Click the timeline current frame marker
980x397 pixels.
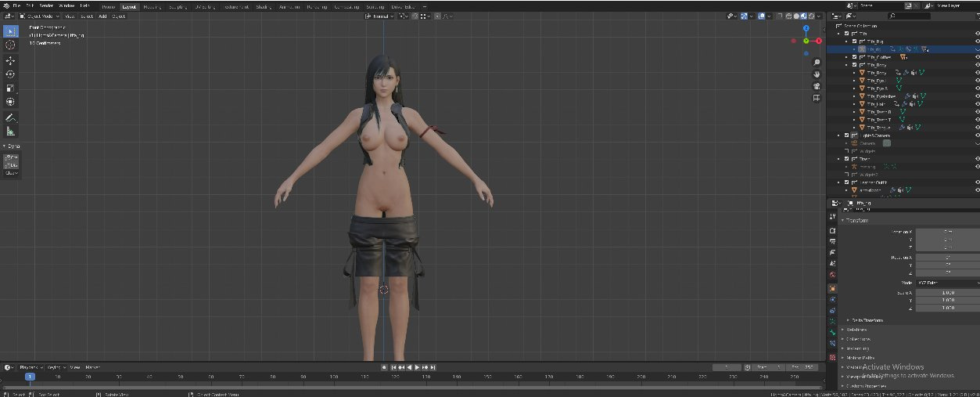pos(30,377)
